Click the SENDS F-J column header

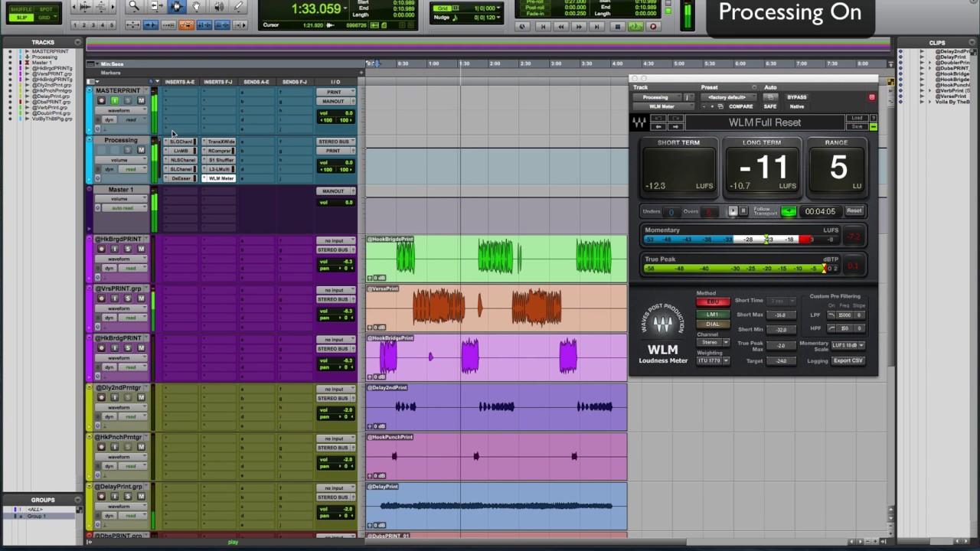(295, 82)
